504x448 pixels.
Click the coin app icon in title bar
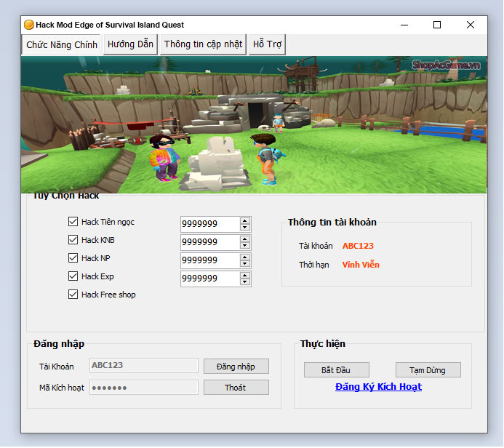tap(29, 25)
